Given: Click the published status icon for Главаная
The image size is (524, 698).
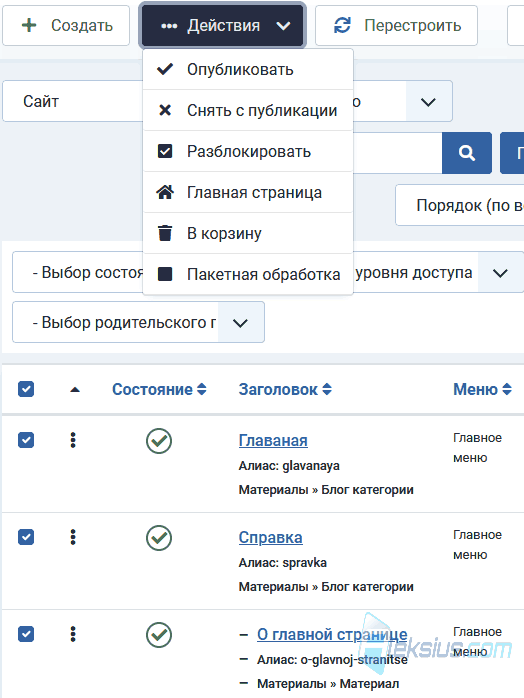Looking at the screenshot, I should tap(159, 441).
